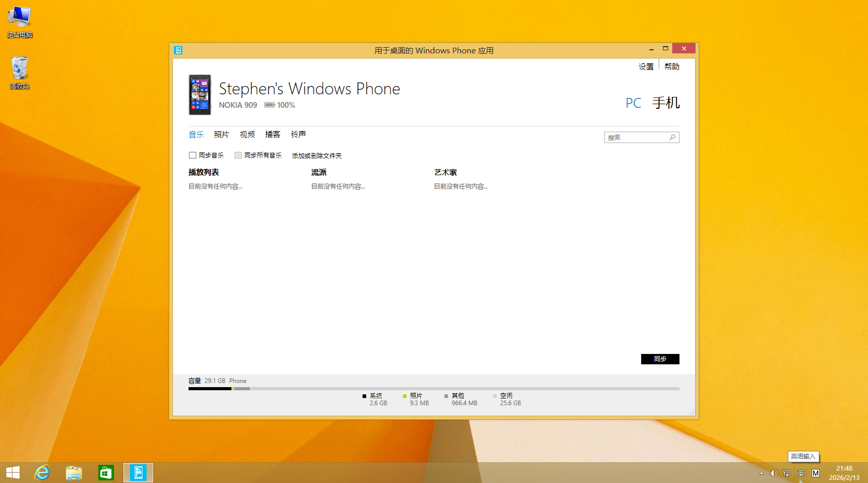Open the 铃声 tab
The height and width of the screenshot is (483, 868).
click(298, 135)
